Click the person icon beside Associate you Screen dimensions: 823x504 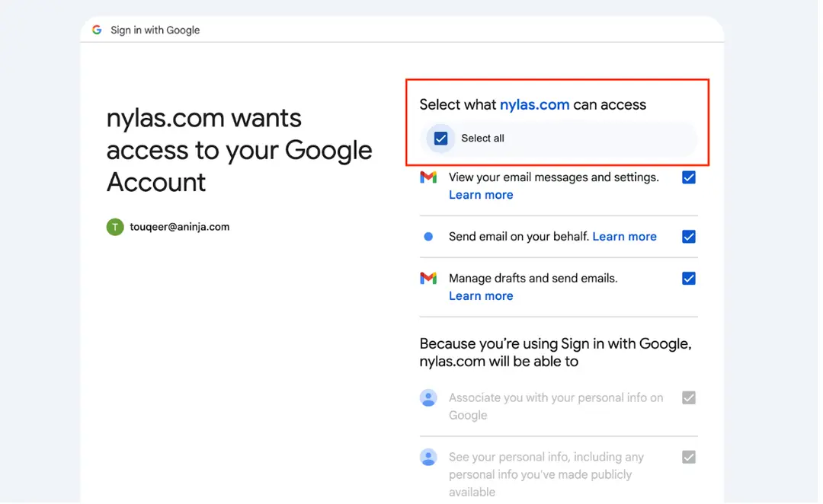click(428, 398)
